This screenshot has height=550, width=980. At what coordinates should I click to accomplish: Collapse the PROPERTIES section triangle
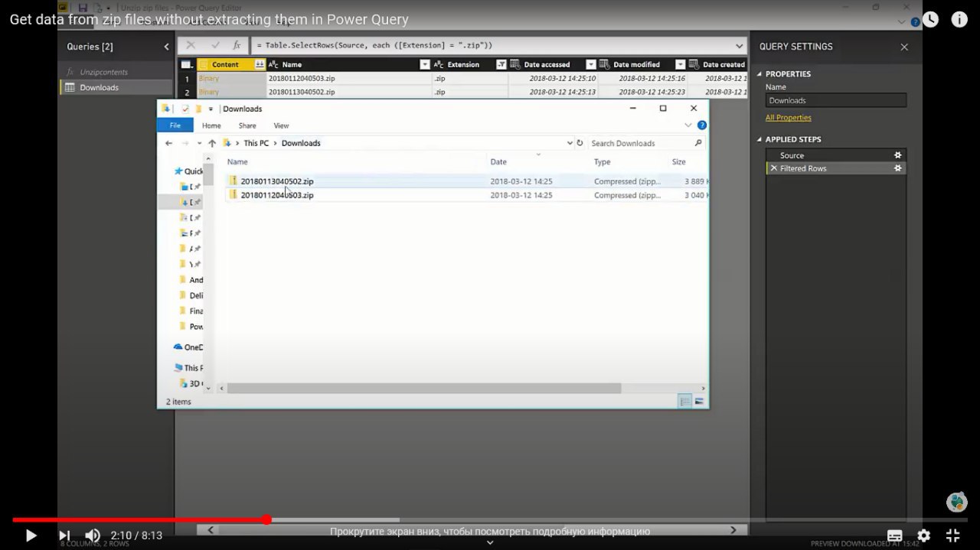[x=759, y=74]
